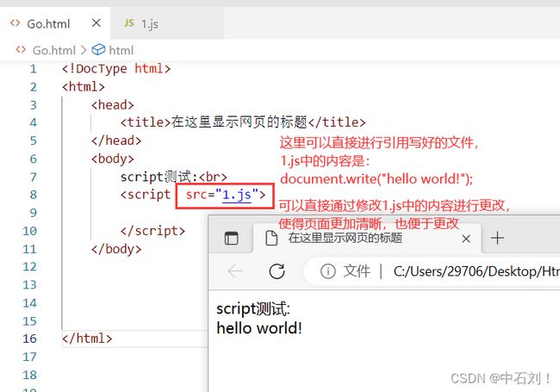Click the script测试:<br> code line
This screenshot has height=392, width=560.
(x=173, y=177)
